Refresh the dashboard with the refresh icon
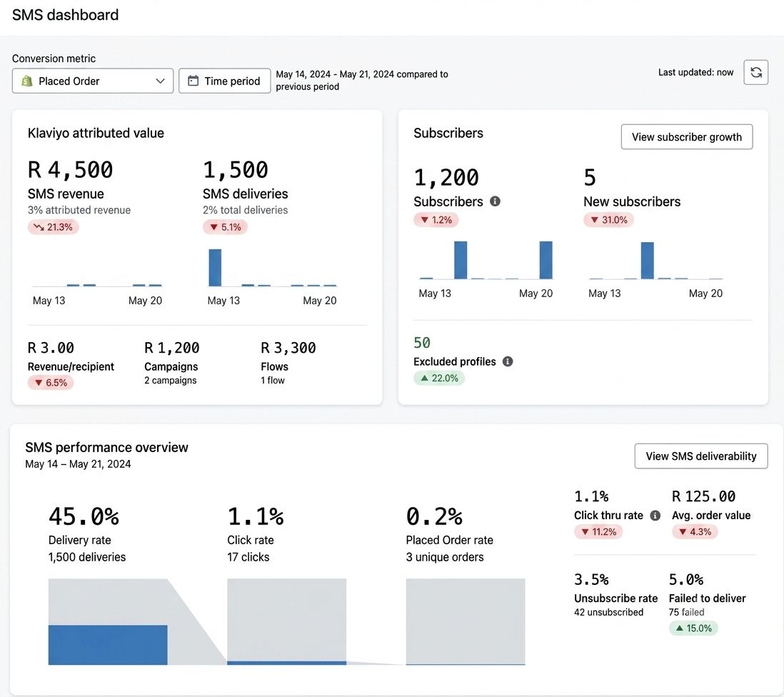The height and width of the screenshot is (697, 784). coord(755,73)
